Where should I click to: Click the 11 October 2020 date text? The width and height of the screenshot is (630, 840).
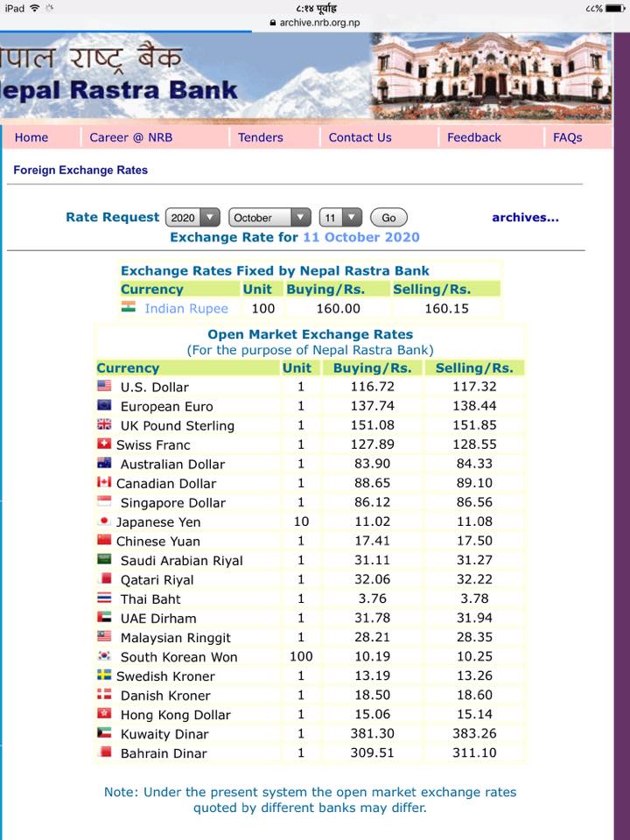[361, 237]
